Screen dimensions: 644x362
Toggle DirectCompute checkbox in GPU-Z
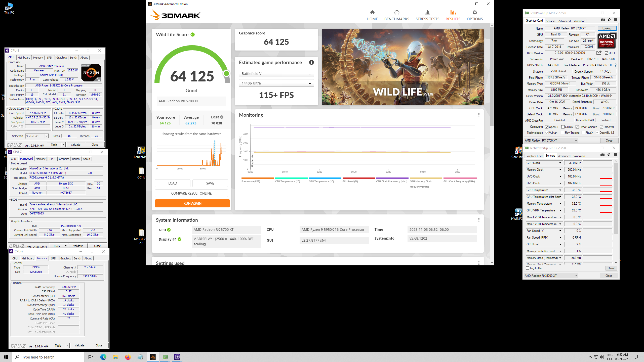pos(577,127)
